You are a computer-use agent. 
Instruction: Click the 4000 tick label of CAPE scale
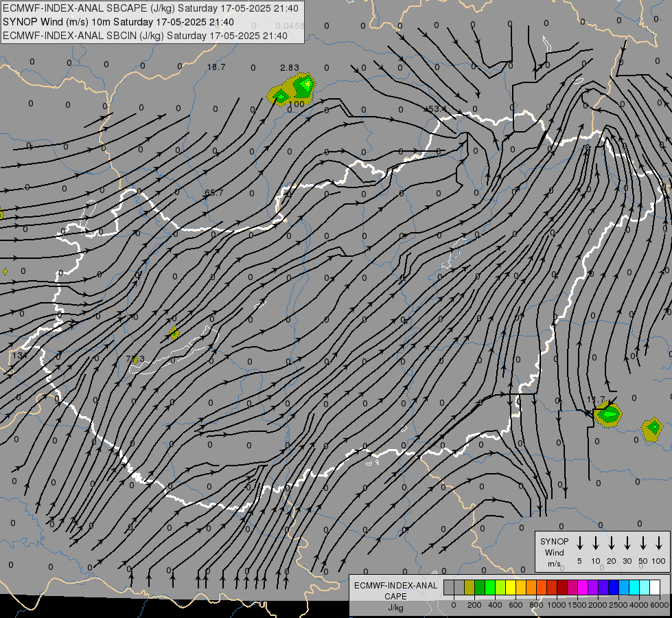click(639, 605)
